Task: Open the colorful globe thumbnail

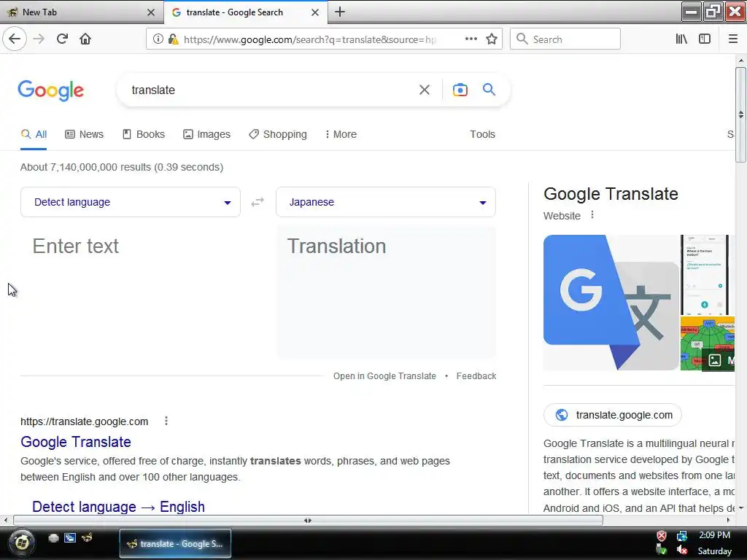Action: point(708,343)
